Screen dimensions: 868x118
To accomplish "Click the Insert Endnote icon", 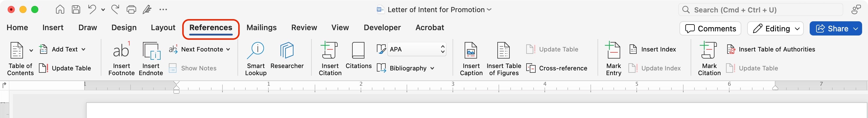I will [x=151, y=51].
